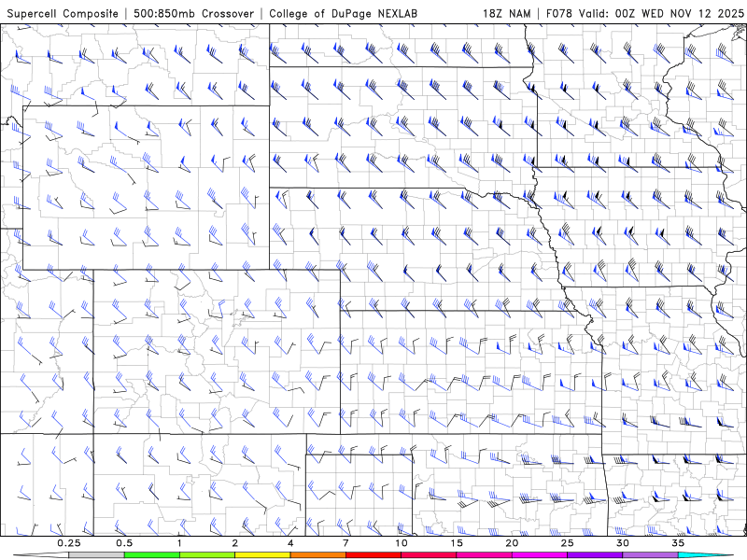
Task: Select the bright green color bar segment
Action: point(152,555)
